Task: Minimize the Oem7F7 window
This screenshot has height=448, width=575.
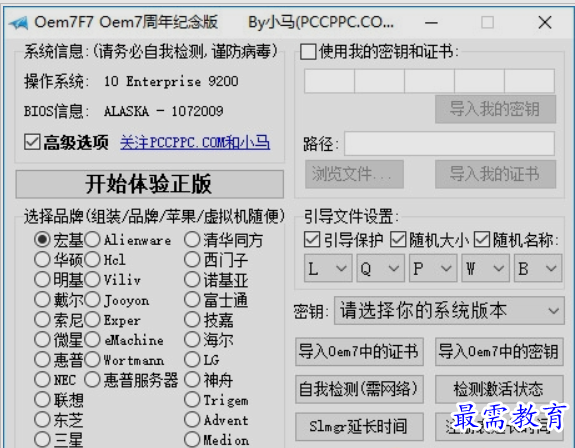Action: (431, 23)
